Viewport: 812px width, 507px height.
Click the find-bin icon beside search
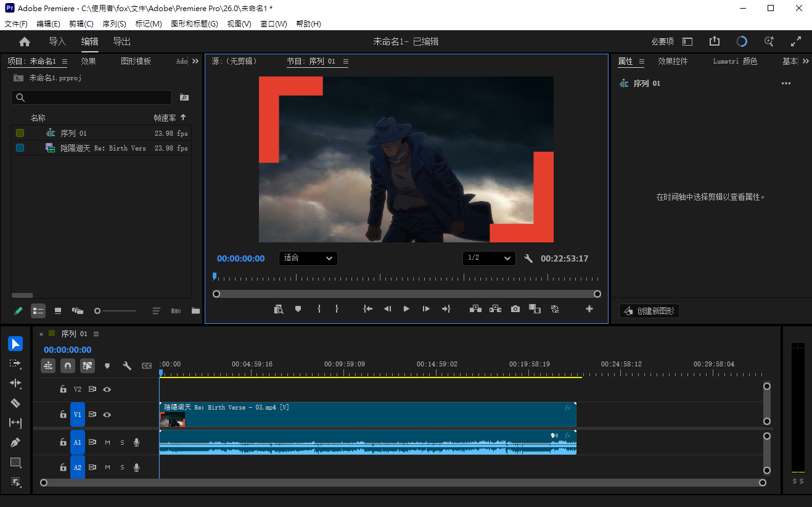184,97
